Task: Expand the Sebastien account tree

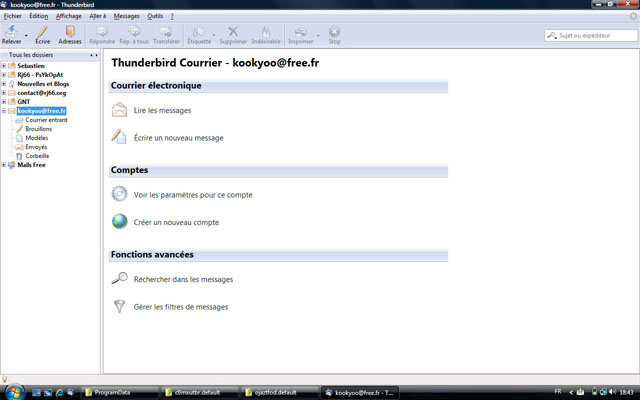Action: tap(4, 66)
